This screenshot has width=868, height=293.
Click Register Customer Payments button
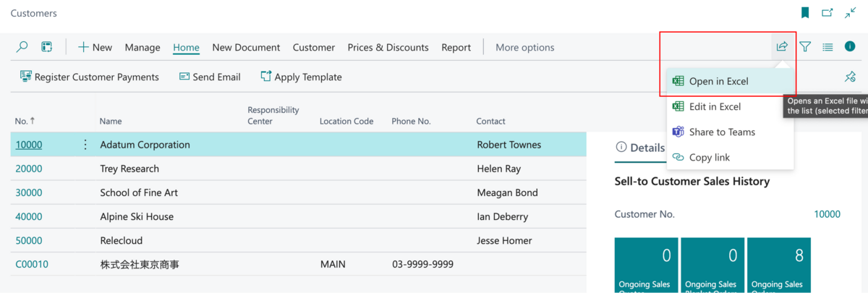pyautogui.click(x=89, y=77)
